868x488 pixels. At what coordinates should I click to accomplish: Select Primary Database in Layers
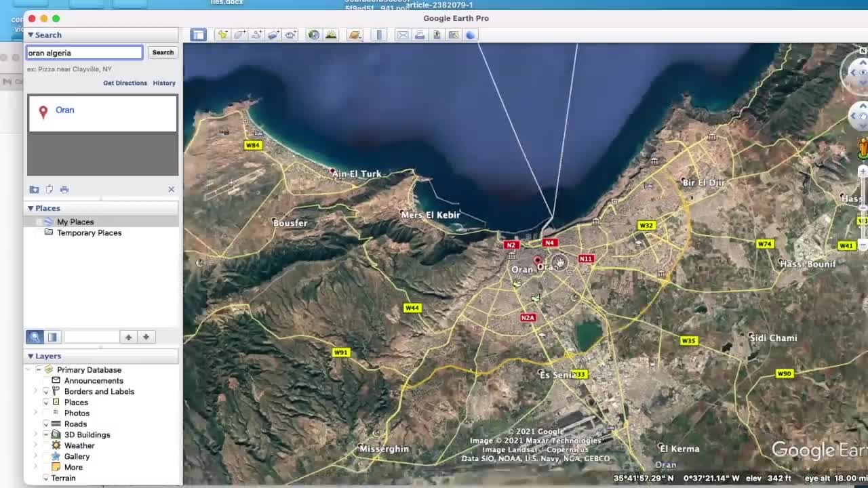pos(89,369)
